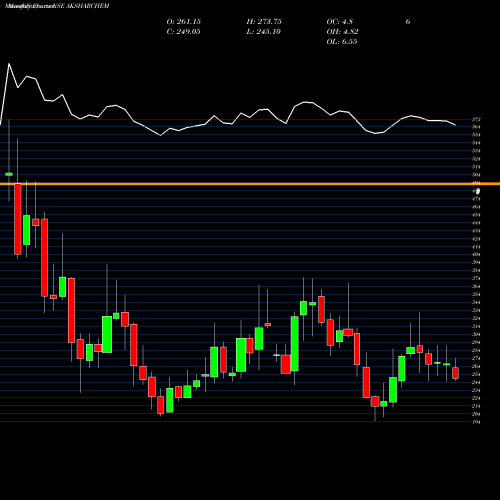
Task: Click the 404 price axis label
Action: [x=476, y=255]
